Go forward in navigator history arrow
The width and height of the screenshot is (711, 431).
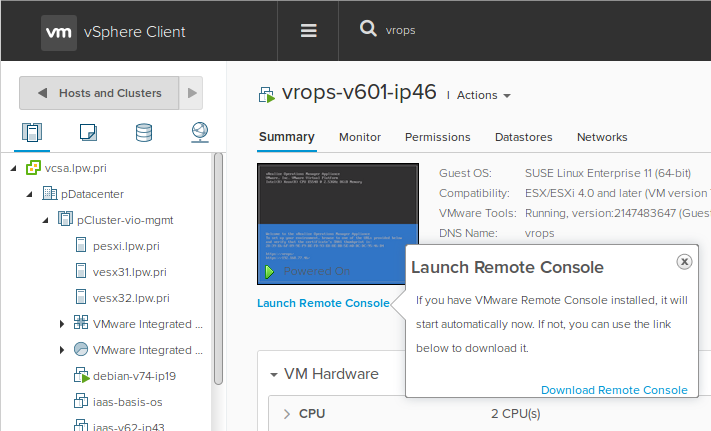[x=192, y=93]
